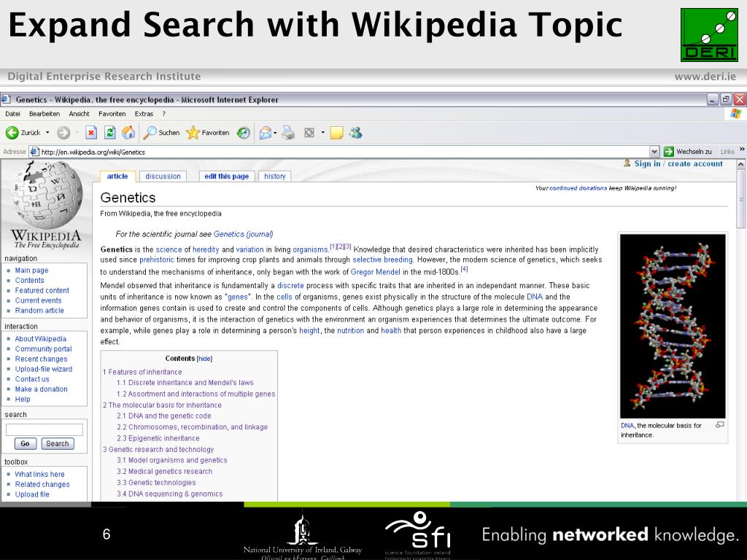Click the Go button under search
747x560 pixels.
pos(26,443)
